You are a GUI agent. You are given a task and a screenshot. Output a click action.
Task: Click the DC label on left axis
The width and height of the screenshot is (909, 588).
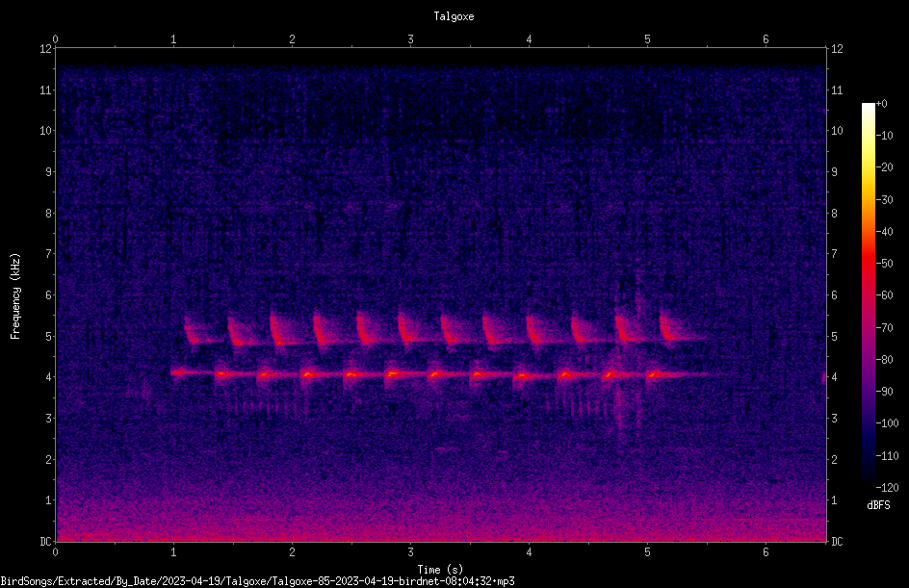(x=46, y=541)
